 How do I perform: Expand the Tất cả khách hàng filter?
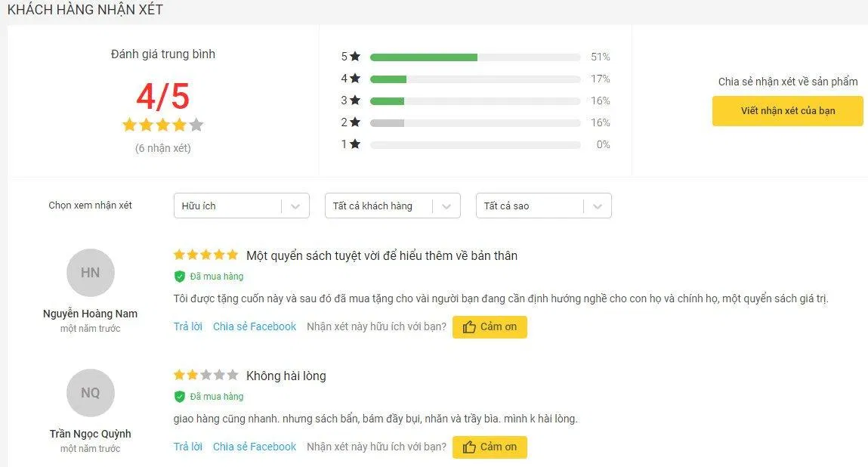pos(392,205)
